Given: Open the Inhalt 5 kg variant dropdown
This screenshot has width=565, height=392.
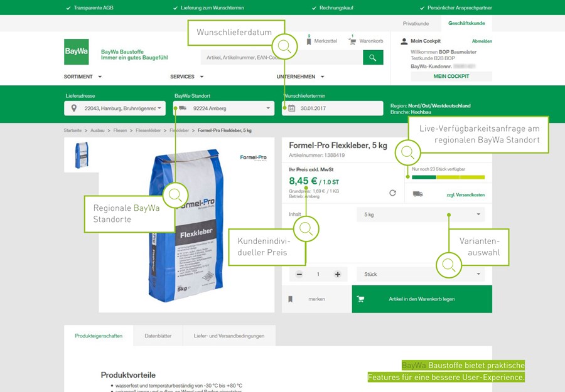Looking at the screenshot, I should (421, 215).
